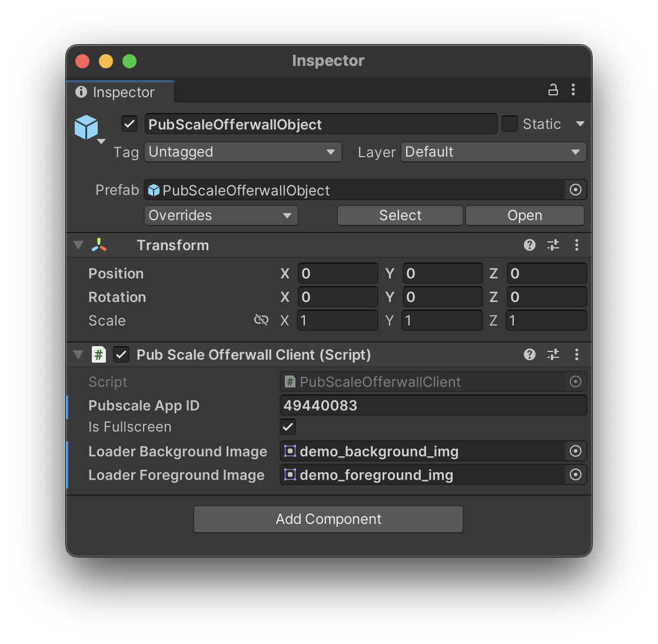Click the Pubscale App ID input field
Screen dimensions: 658x644
[433, 406]
